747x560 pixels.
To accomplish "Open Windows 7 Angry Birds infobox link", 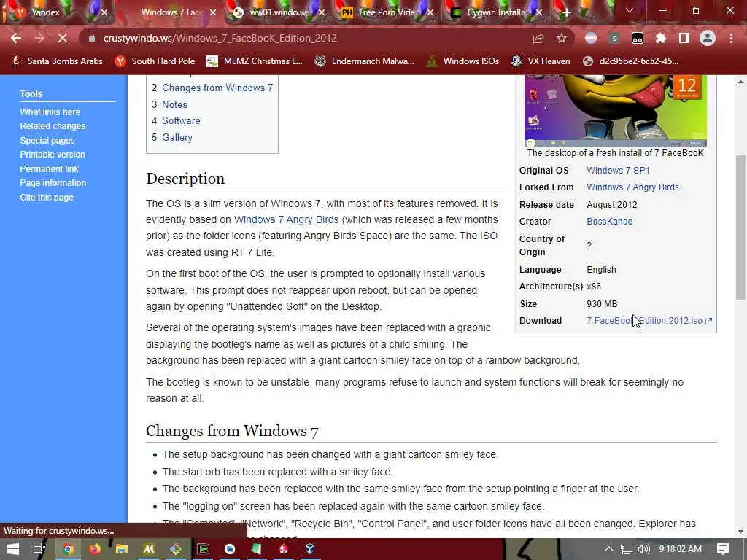I will 632,187.
